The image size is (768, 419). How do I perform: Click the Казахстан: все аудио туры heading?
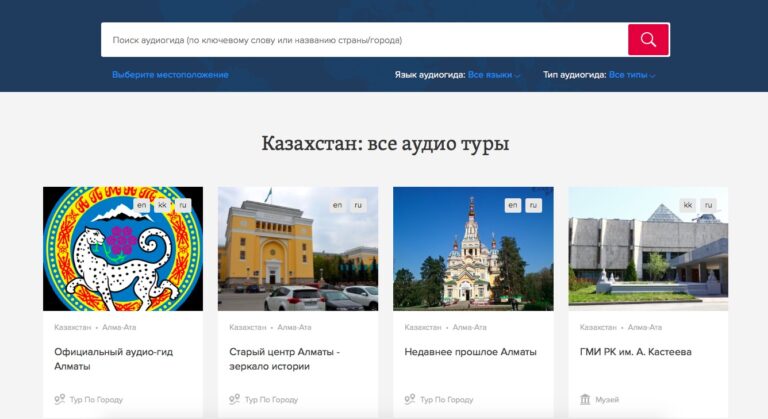pos(385,144)
